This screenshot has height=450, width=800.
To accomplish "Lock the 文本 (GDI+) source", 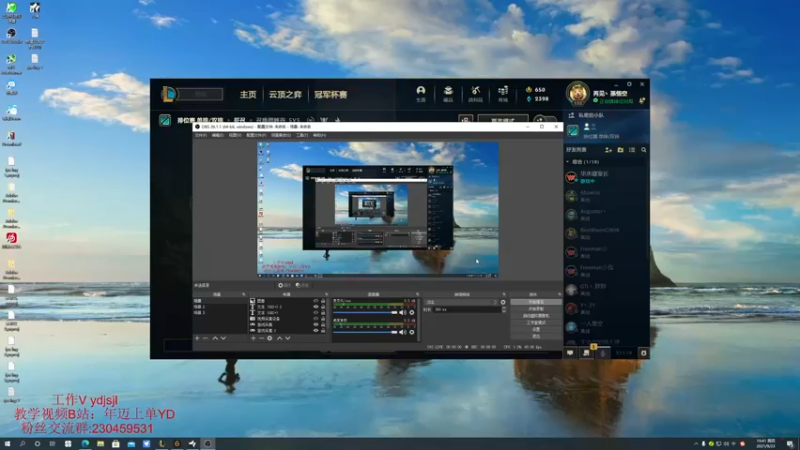I will (x=323, y=313).
